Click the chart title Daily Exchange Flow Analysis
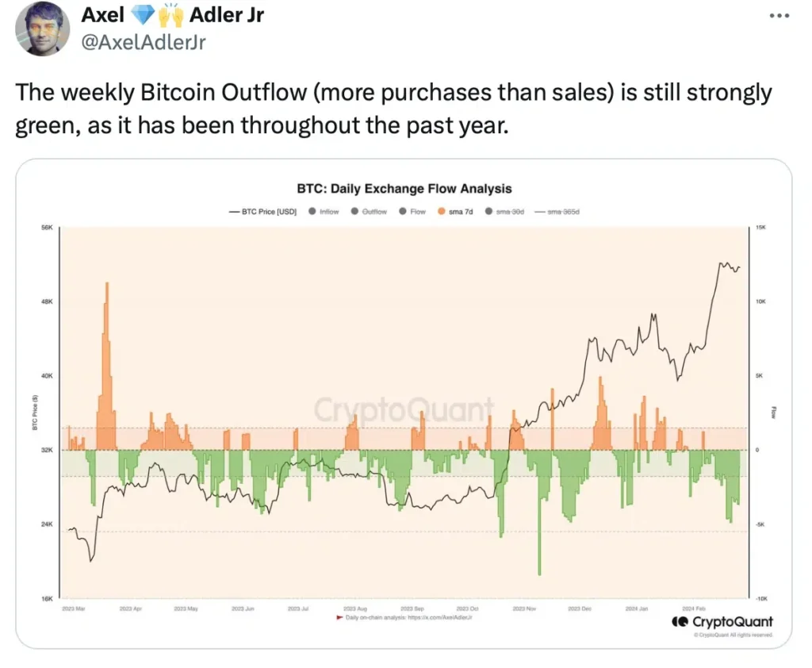812x668 pixels. [404, 189]
